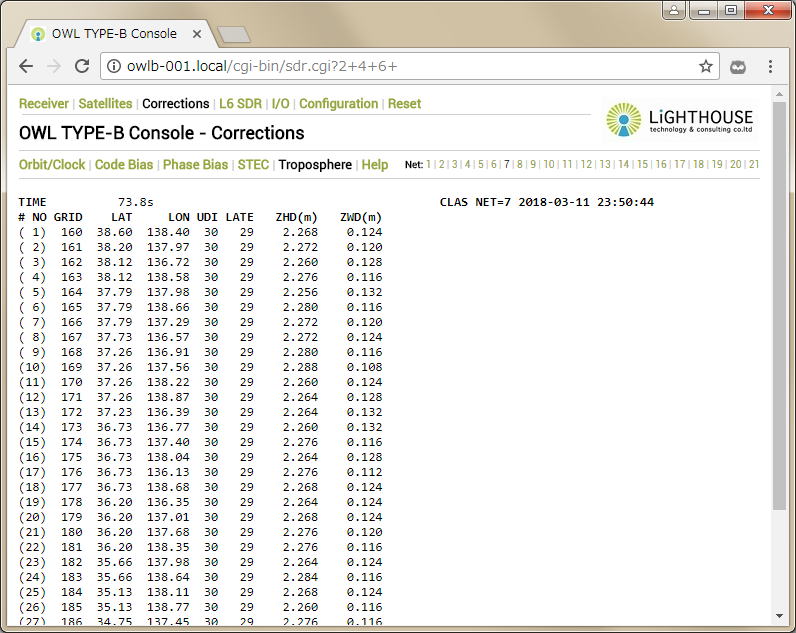Close the OWL TYPE-B Console tab
The height and width of the screenshot is (633, 796).
click(198, 34)
